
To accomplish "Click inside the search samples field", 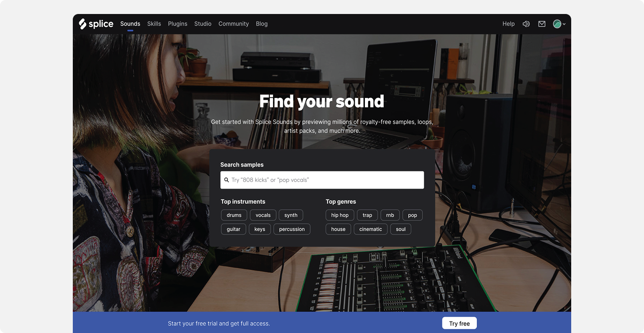I will click(x=322, y=180).
